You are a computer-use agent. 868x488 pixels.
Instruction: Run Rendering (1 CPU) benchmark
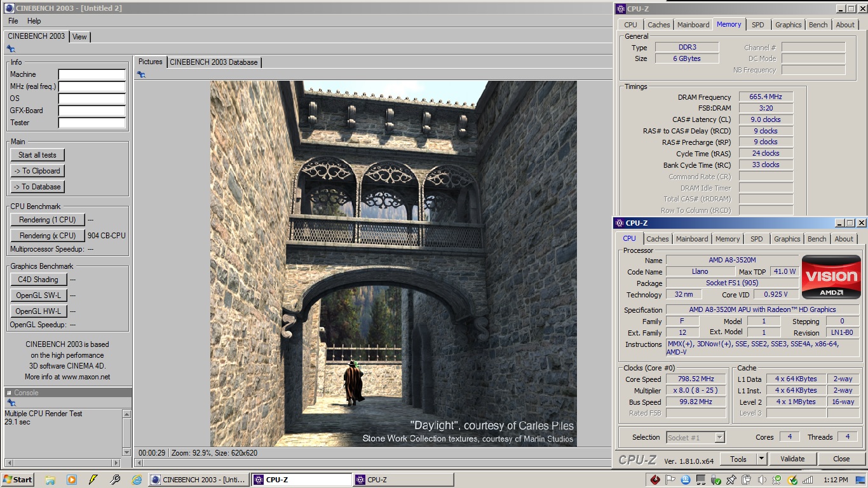(48, 220)
